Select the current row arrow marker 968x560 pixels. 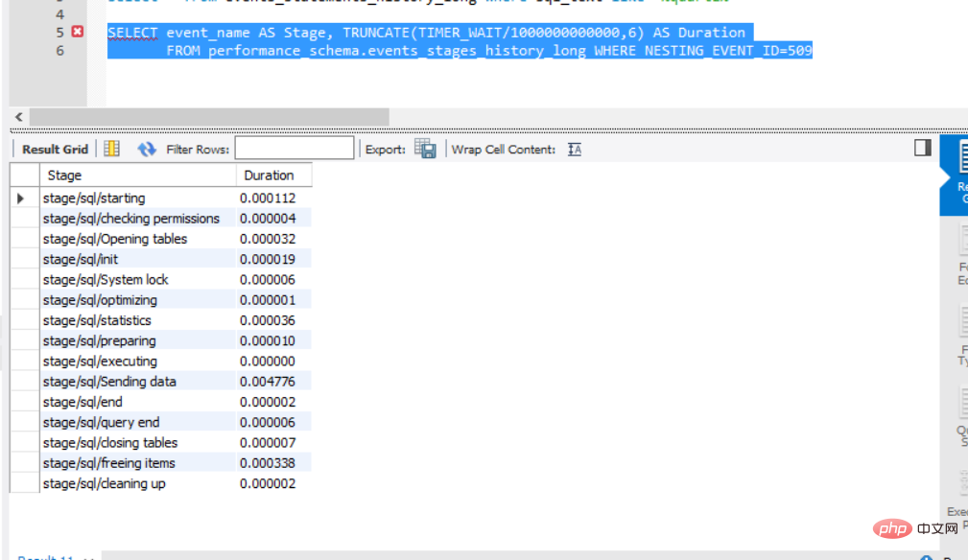pos(20,198)
